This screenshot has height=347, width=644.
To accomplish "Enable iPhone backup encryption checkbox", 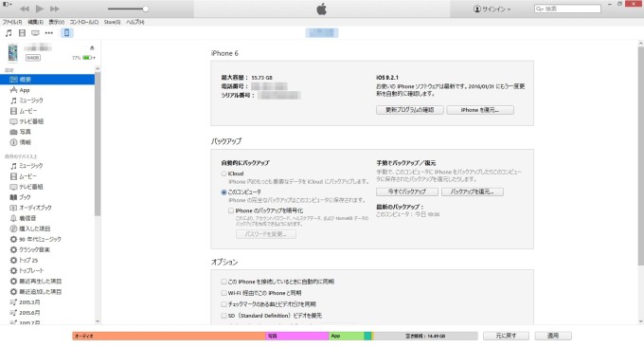I will click(231, 210).
